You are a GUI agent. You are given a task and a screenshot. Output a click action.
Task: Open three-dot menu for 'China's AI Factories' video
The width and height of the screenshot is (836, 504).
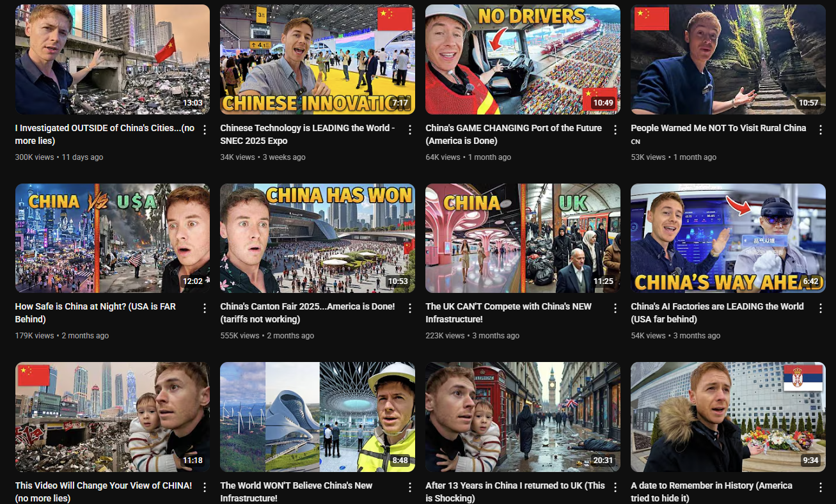coord(821,308)
